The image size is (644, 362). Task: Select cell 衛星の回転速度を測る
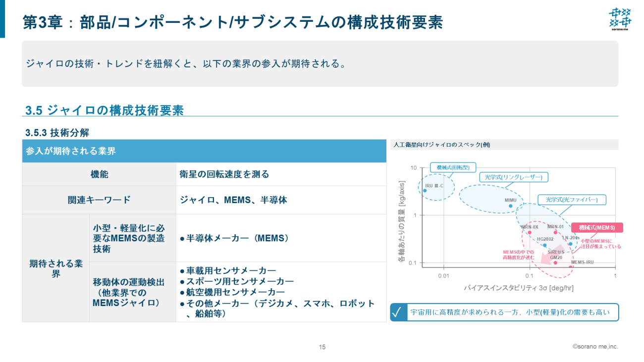(x=281, y=174)
